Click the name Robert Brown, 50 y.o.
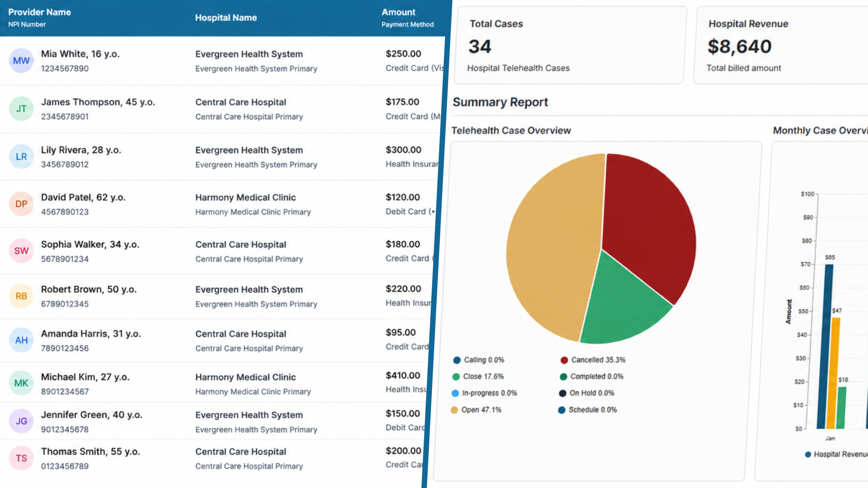 pyautogui.click(x=89, y=289)
